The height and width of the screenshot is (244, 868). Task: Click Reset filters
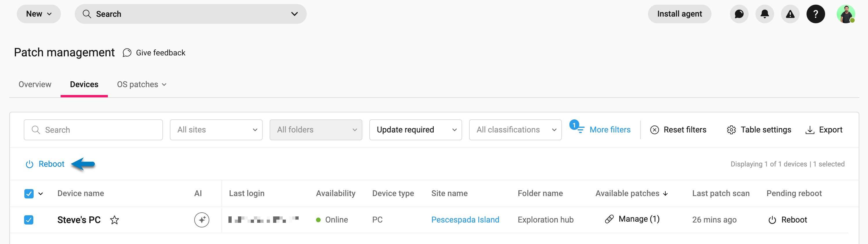[x=678, y=130]
